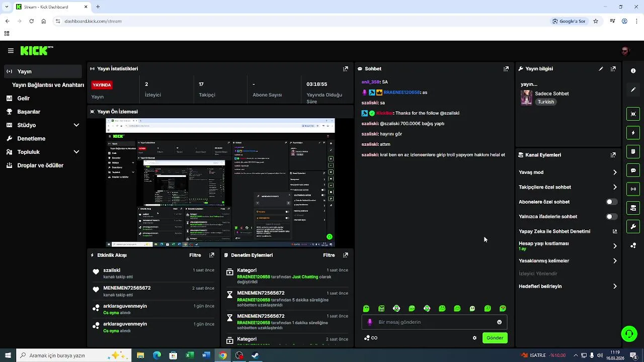Screen dimensions: 644x362
Task: Enable Yalnızca ifadelerle sohbet switch
Action: pos(611,217)
